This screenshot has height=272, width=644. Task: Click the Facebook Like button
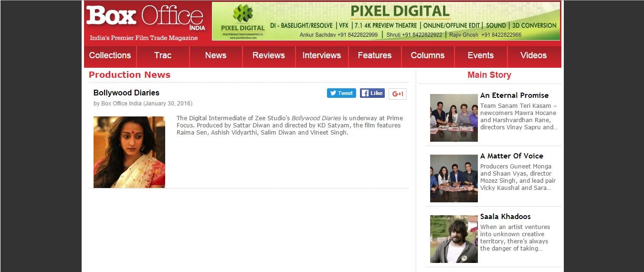pos(372,94)
